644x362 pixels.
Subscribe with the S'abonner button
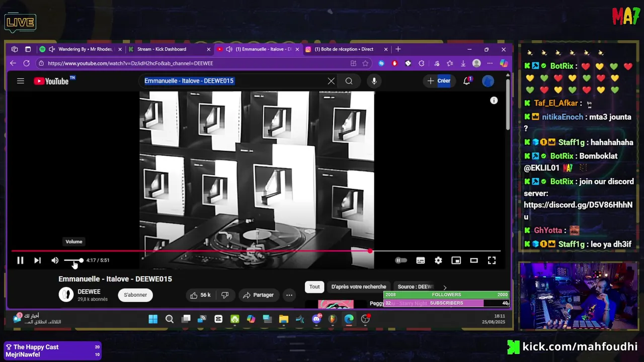[135, 295]
